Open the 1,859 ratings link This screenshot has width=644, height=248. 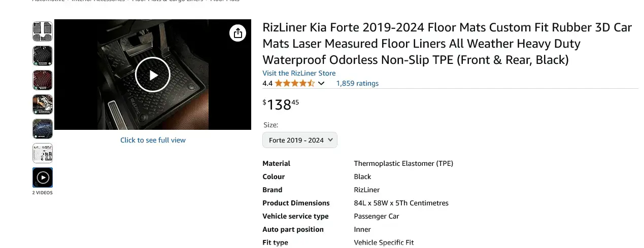pos(357,83)
